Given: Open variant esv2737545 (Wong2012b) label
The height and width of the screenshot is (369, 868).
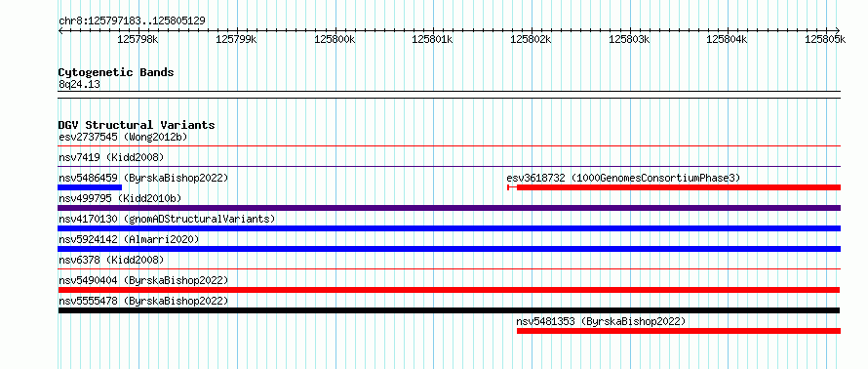Looking at the screenshot, I should pos(123,137).
